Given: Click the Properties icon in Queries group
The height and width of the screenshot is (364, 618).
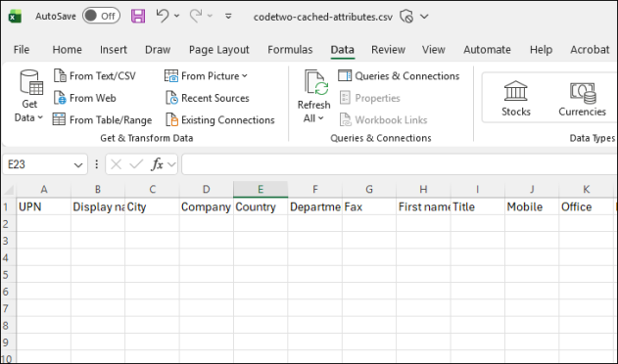Looking at the screenshot, I should coord(345,98).
